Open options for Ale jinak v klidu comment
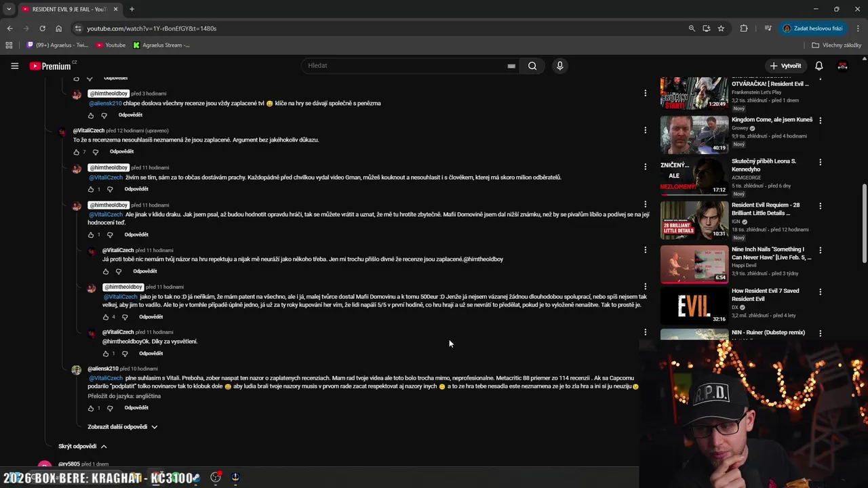Viewport: 868px width, 488px height. pyautogui.click(x=645, y=204)
